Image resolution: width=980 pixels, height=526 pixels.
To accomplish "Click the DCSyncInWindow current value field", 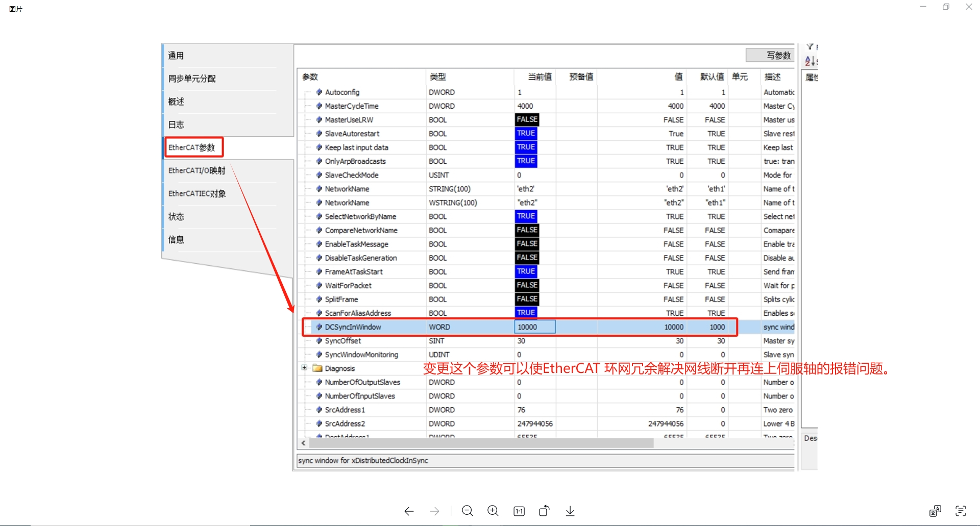I will tap(534, 327).
